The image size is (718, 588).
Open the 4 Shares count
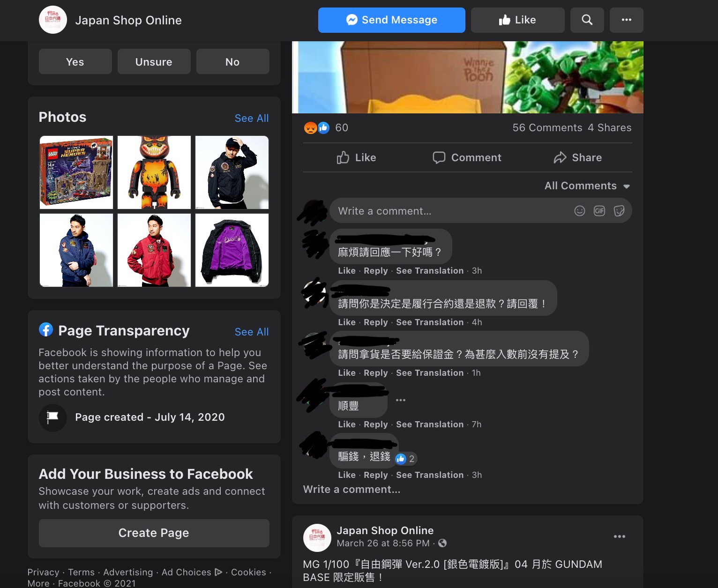[x=609, y=127]
